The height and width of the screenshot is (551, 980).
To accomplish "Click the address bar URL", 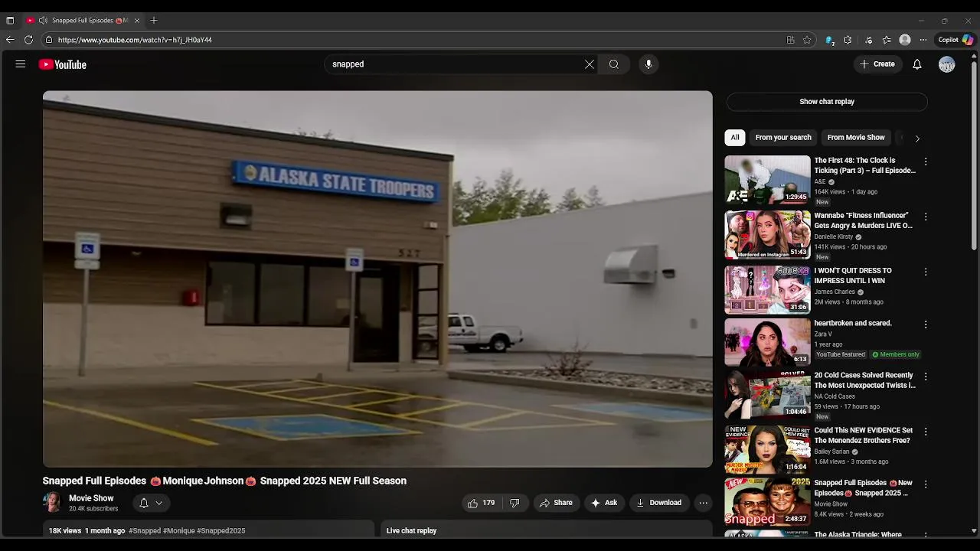I will [135, 40].
